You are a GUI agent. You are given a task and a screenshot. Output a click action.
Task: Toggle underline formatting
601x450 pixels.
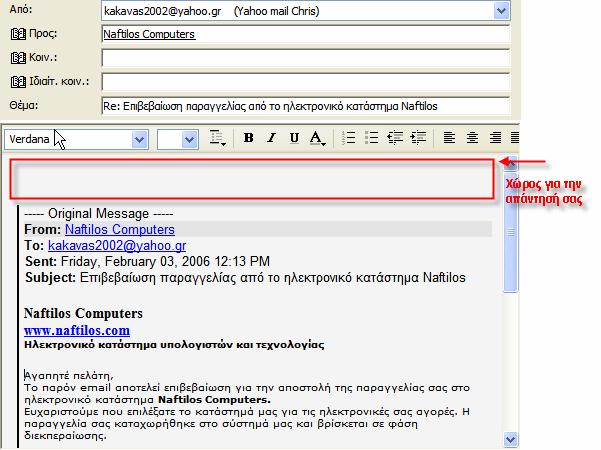tap(294, 138)
